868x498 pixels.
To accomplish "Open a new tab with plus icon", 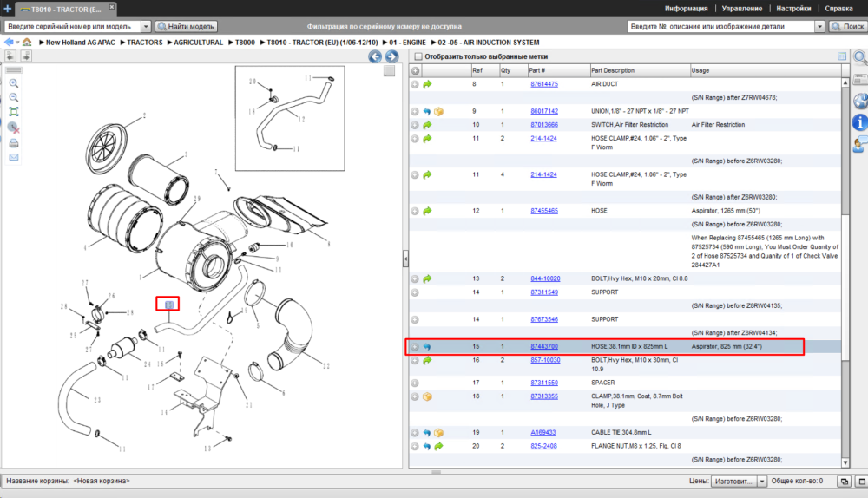I will tap(7, 9).
